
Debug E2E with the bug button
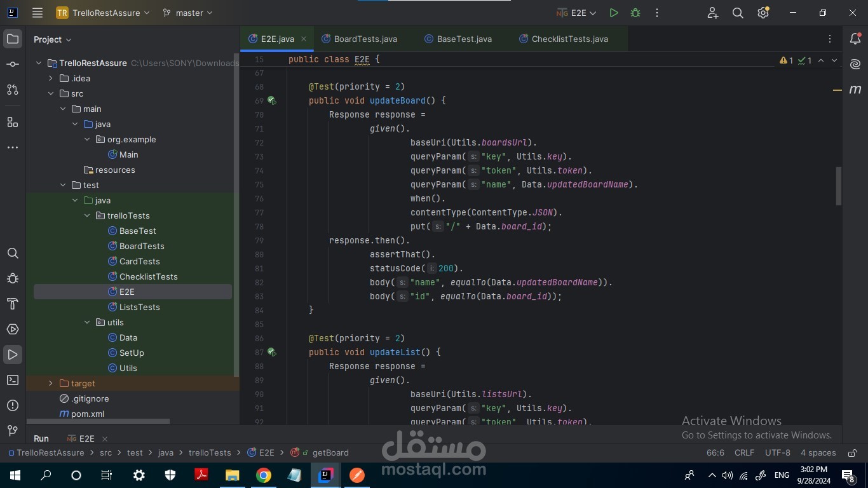click(x=635, y=13)
